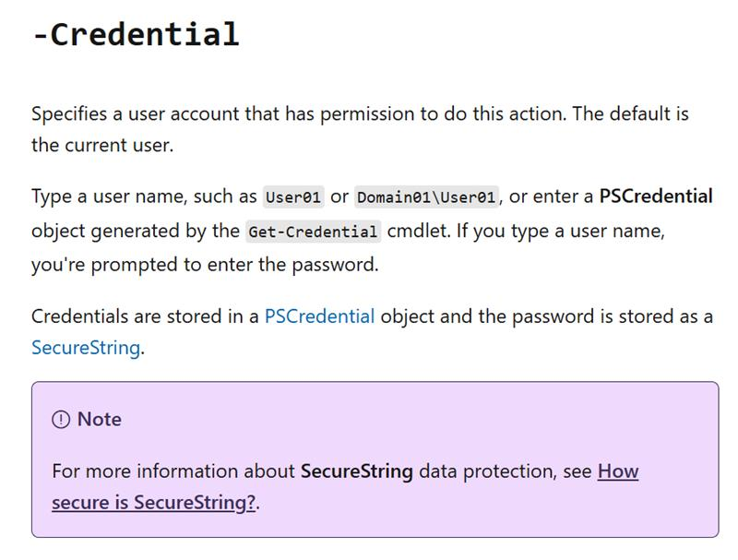Follow the blue SecureString link
738x560 pixels.
tap(86, 348)
